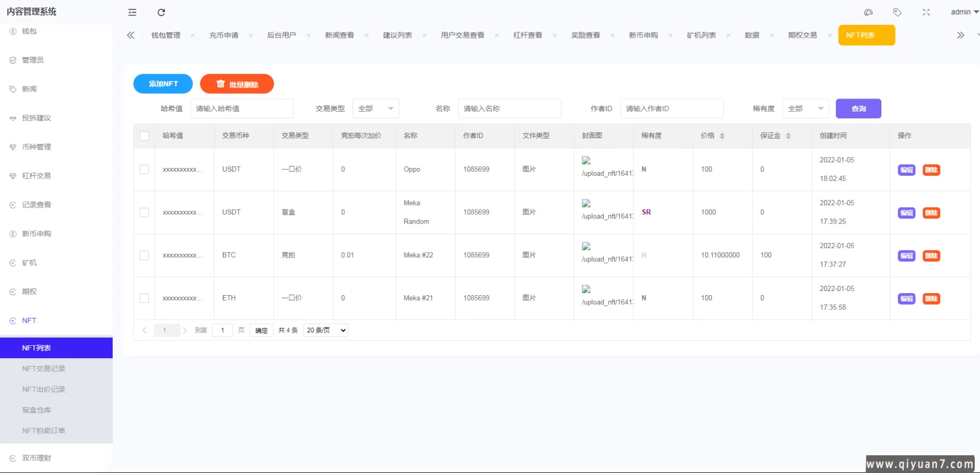Select the Meka #22 row checkbox
Viewport: 980px width, 473px height.
click(145, 256)
